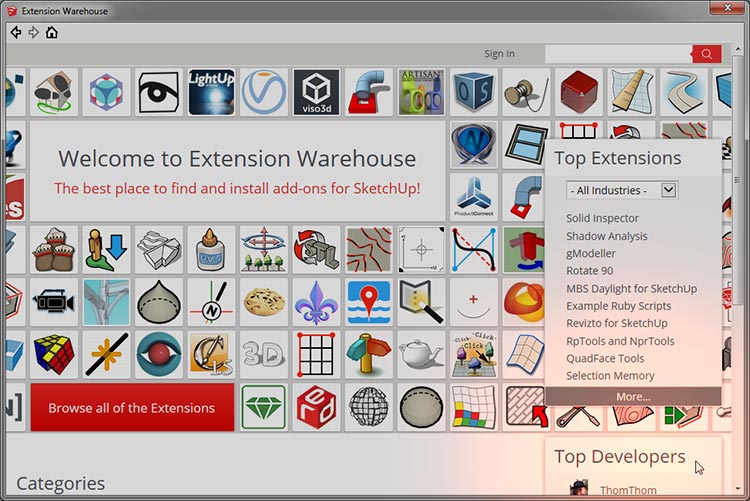Screen dimensions: 750x501
Task: Open the signpost extension icon
Action: click(369, 355)
